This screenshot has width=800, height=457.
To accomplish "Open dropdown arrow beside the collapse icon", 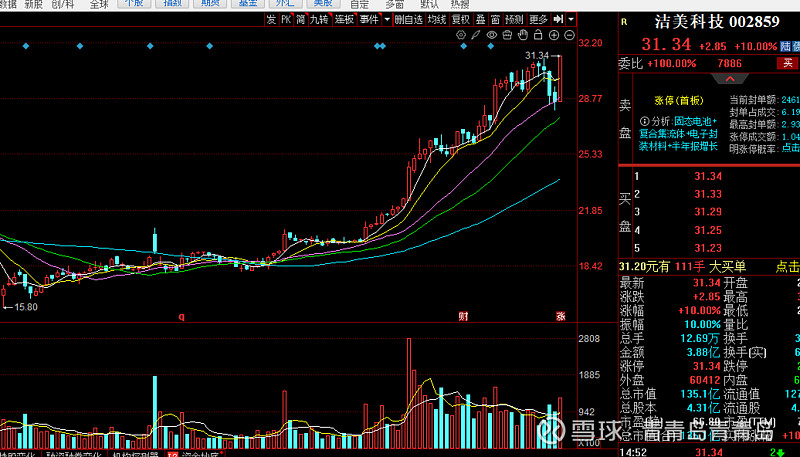I will tap(571, 19).
